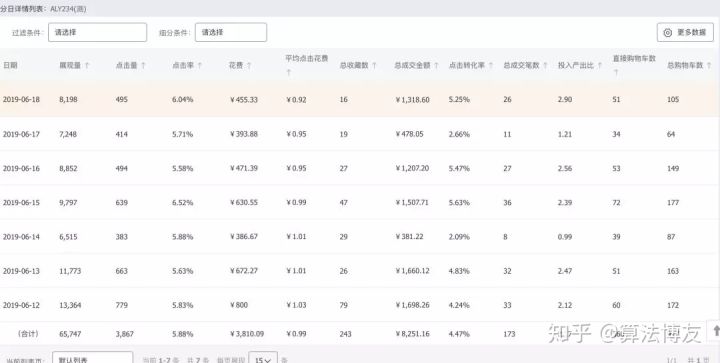The height and width of the screenshot is (363, 720).
Task: Click the 分日详情列表 ALY234 title
Action: coord(43,9)
